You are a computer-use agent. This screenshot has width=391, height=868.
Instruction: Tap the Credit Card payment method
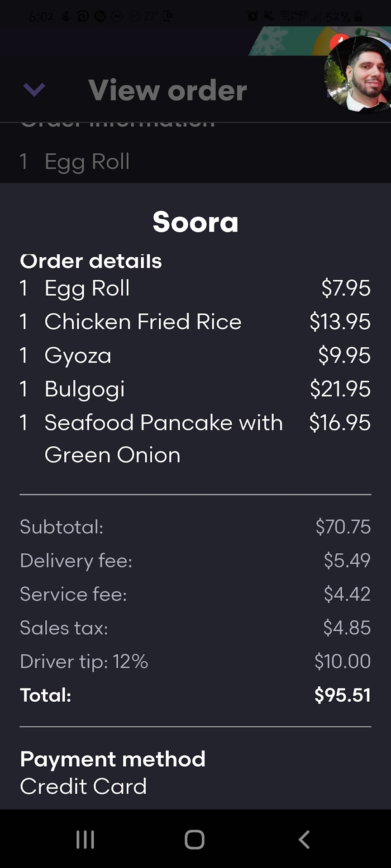pyautogui.click(x=84, y=786)
